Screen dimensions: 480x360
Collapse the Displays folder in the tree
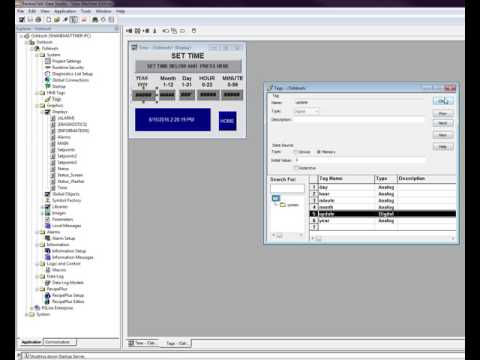(42, 112)
